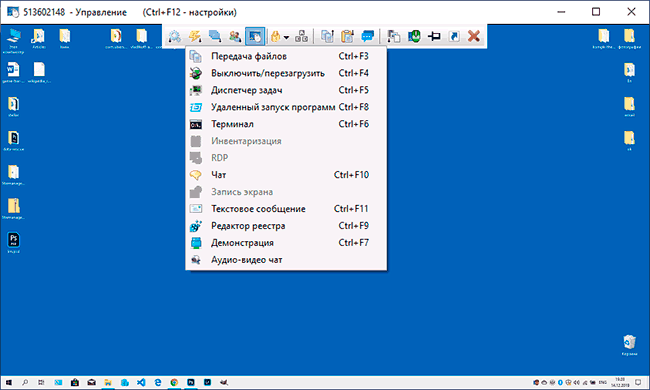Click the speaker volume icon in the remote tray
This screenshot has height=390, width=650.
tap(577, 383)
